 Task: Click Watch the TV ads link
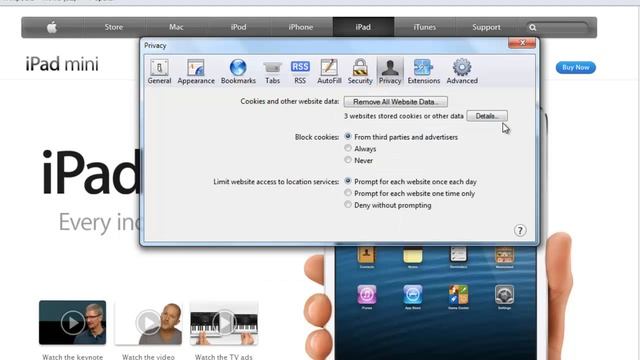pyautogui.click(x=224, y=357)
